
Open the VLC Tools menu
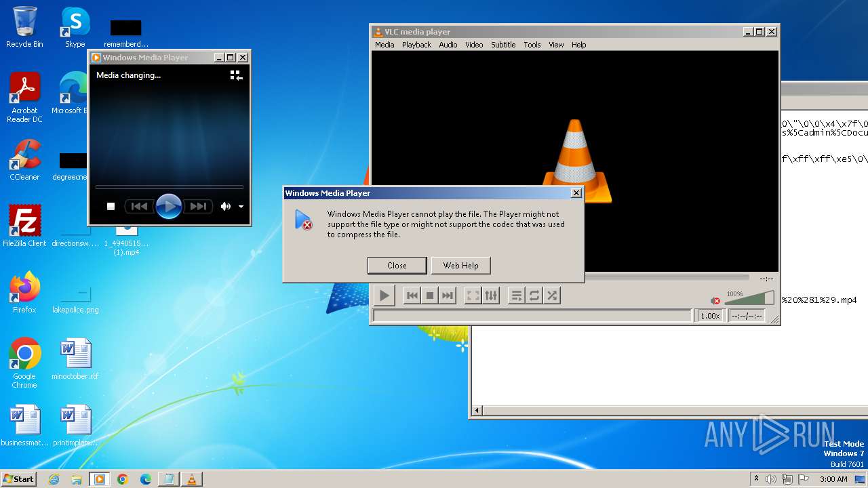[532, 45]
